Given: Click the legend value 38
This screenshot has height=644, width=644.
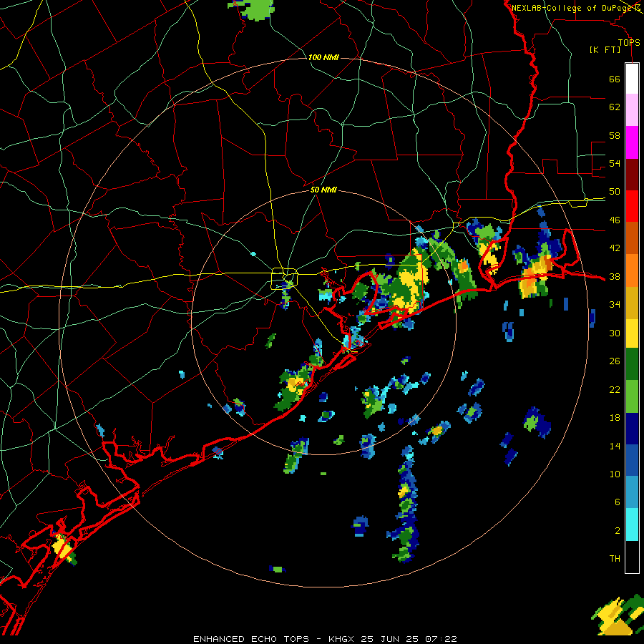Looking at the screenshot, I should 615,276.
